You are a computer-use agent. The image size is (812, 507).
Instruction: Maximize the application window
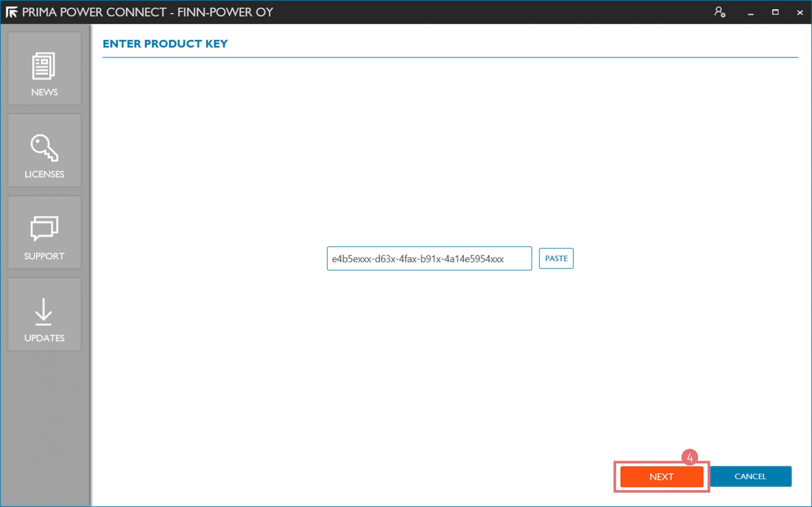(775, 12)
